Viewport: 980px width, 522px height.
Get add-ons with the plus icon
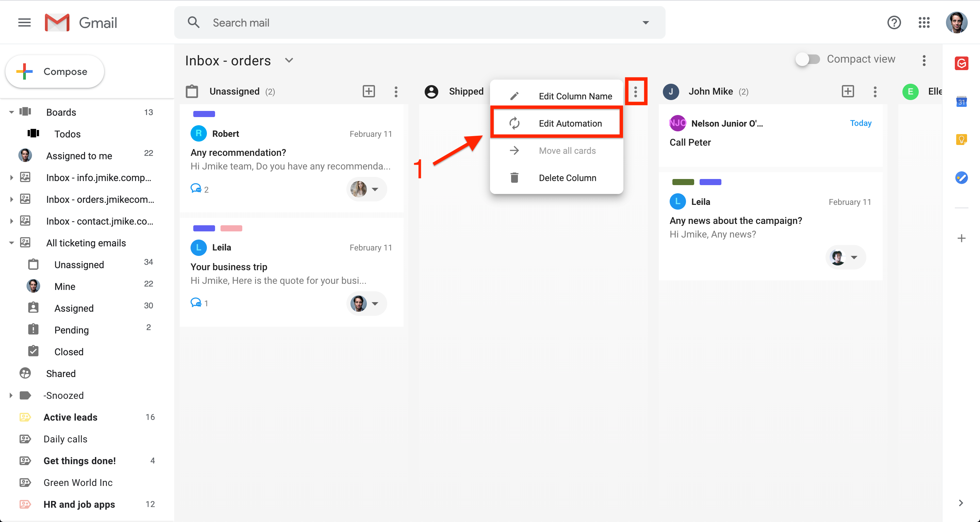click(x=961, y=239)
